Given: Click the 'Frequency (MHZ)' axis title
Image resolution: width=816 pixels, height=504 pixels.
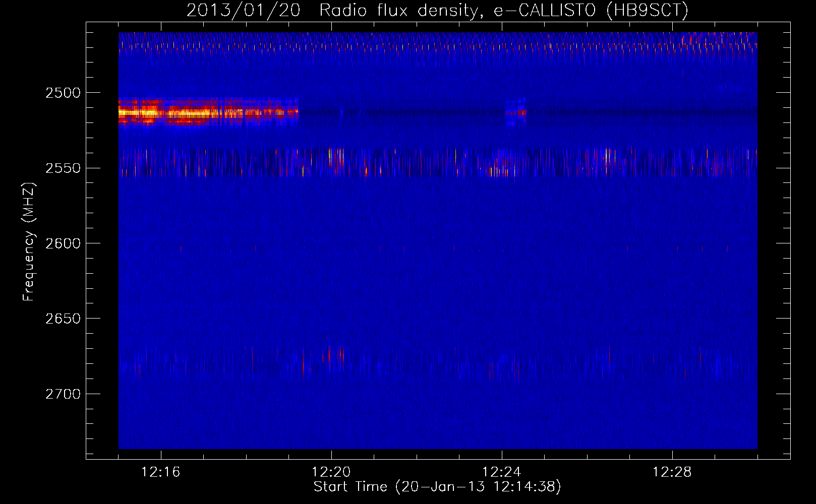Looking at the screenshot, I should 29,242.
